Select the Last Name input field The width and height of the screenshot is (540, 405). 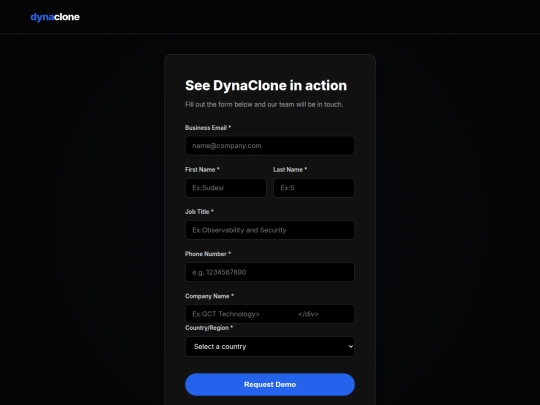click(314, 188)
